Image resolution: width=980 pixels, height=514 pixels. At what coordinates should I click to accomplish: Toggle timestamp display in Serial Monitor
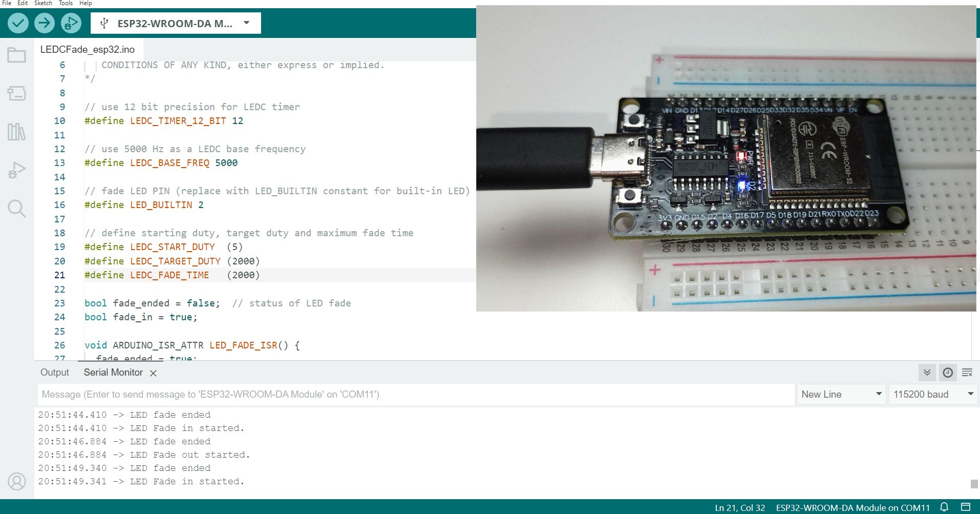pyautogui.click(x=948, y=373)
